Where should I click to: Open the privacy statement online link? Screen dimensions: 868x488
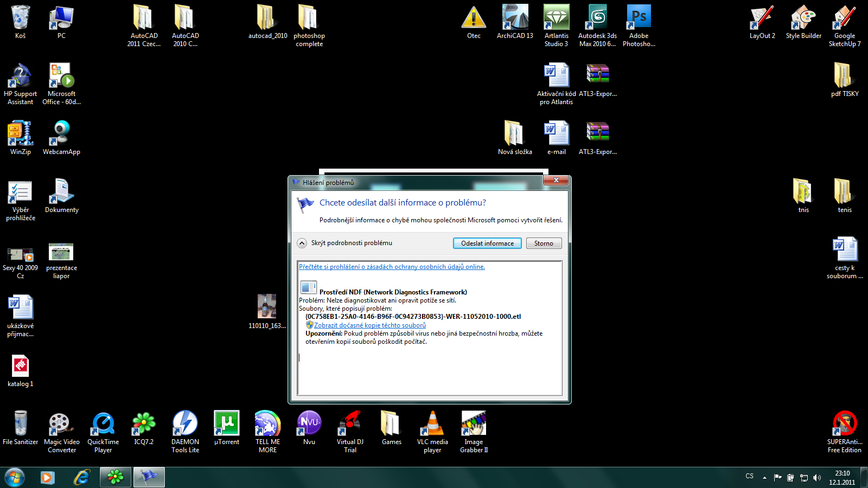pos(392,267)
